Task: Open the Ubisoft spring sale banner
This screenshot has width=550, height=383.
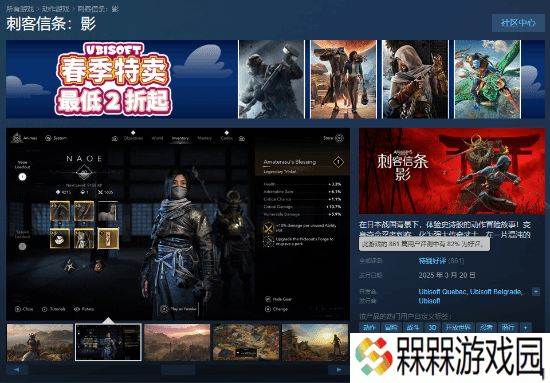Action: [x=121, y=79]
